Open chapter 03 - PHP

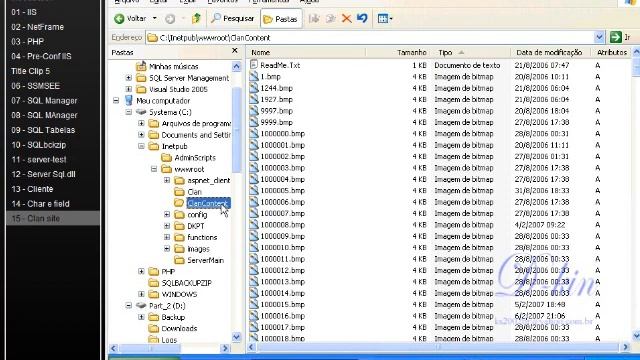27,42
